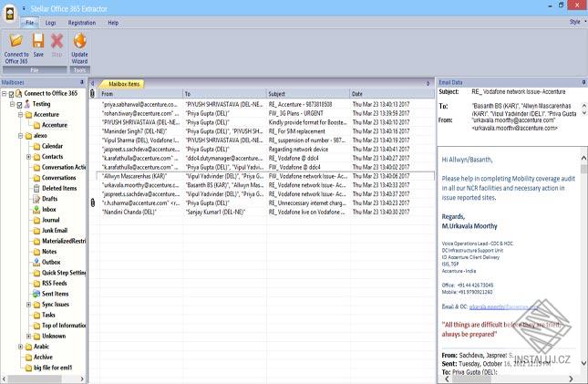Sort by the Subject column header
This screenshot has height=384, width=588.
coord(308,93)
